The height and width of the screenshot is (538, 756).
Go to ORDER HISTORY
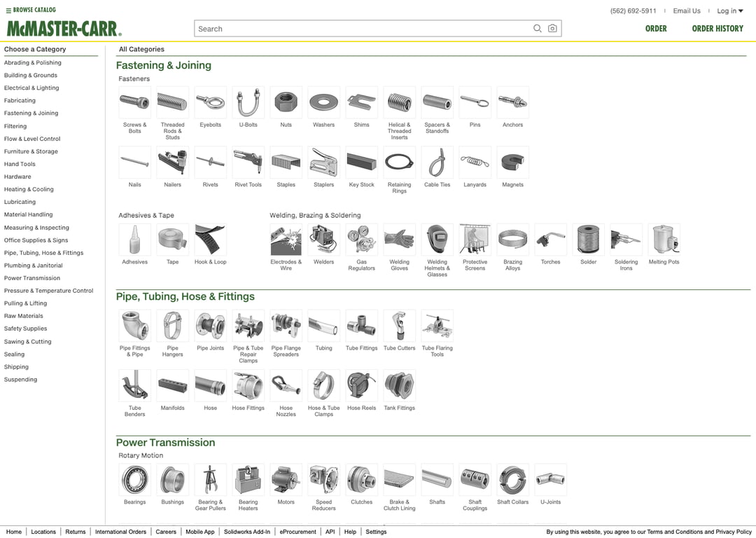717,29
